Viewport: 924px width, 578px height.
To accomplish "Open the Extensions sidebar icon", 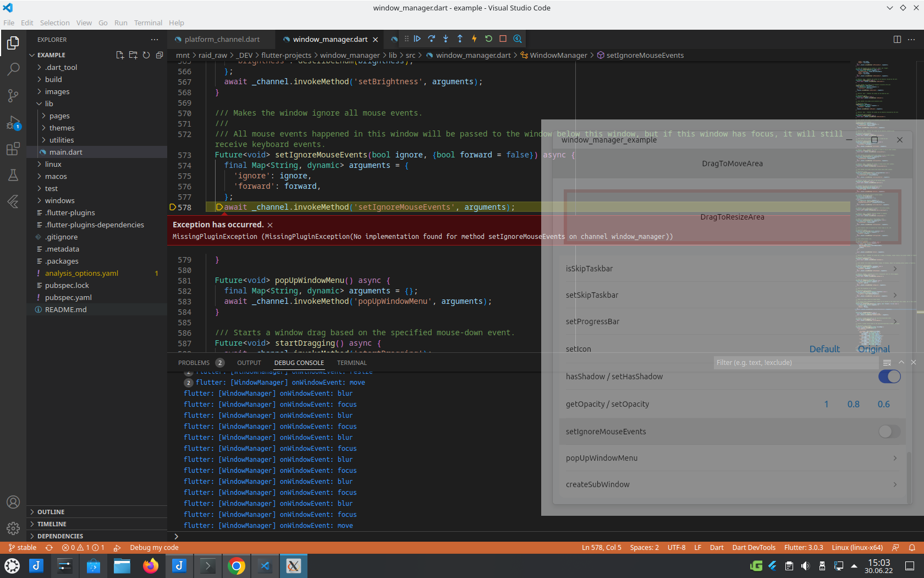I will (13, 149).
